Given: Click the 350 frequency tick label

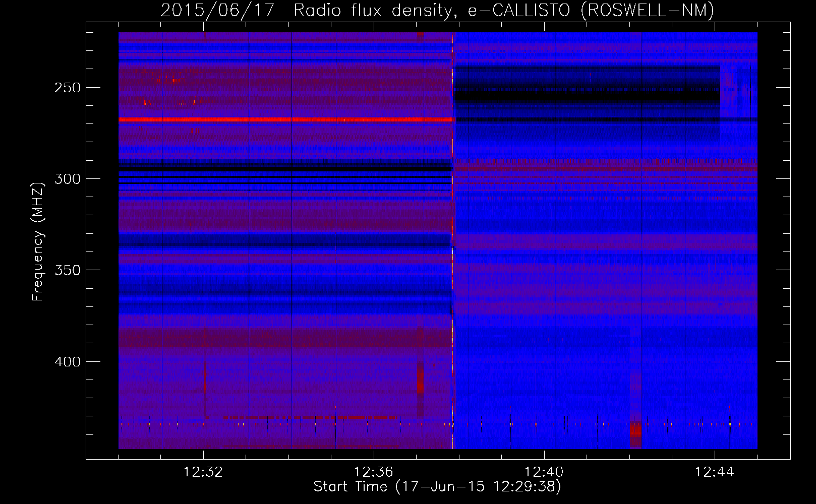Looking at the screenshot, I should [68, 270].
